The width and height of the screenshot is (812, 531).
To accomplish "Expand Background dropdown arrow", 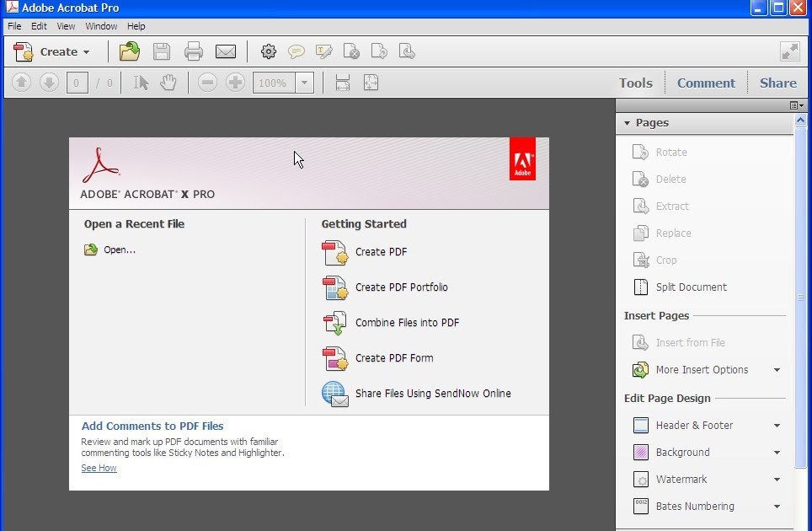I will [x=777, y=453].
